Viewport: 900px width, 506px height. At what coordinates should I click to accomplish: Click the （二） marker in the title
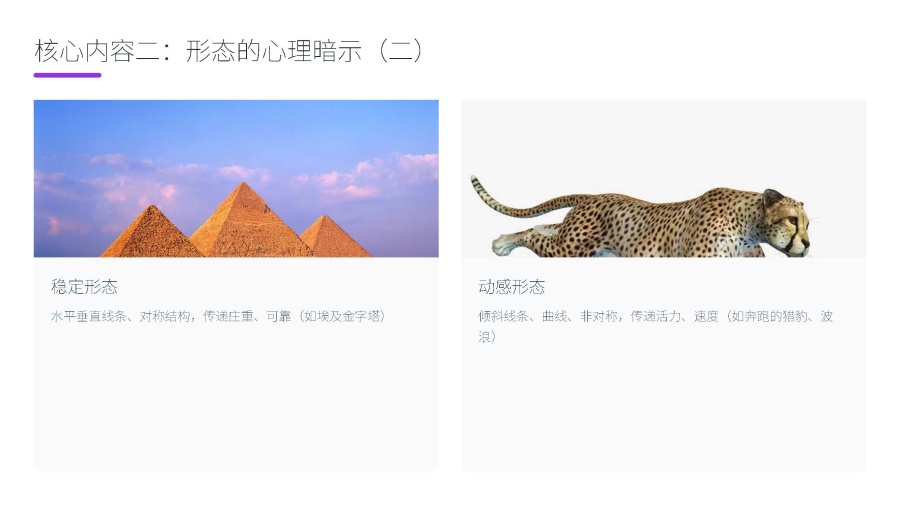pyautogui.click(x=401, y=50)
